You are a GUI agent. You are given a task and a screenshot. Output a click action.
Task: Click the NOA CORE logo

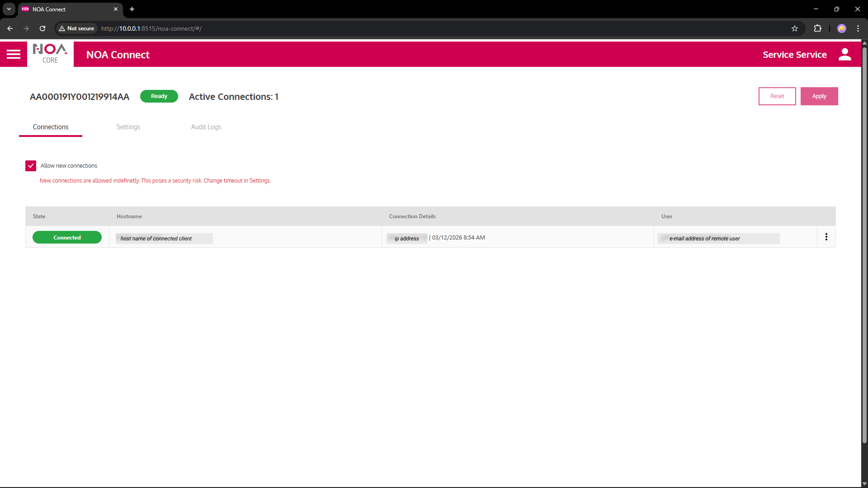click(x=50, y=54)
